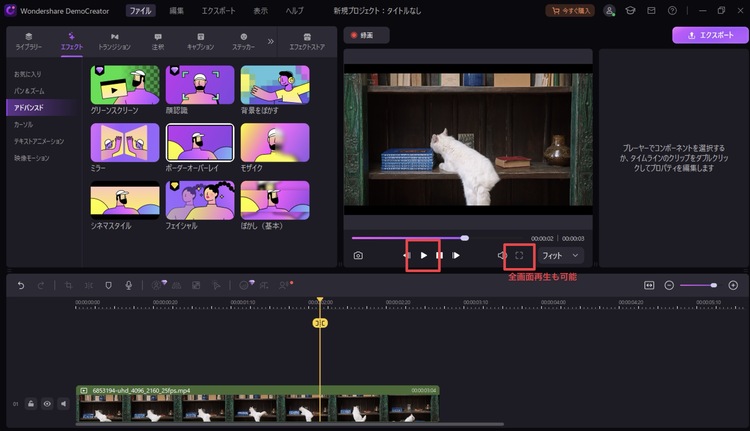Click the cursor effect timeline tool
The image size is (750, 431).
pos(216,286)
